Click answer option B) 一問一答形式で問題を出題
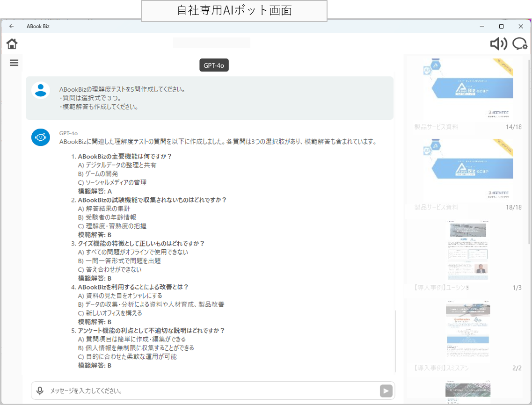The height and width of the screenshot is (405, 532). (x=119, y=261)
